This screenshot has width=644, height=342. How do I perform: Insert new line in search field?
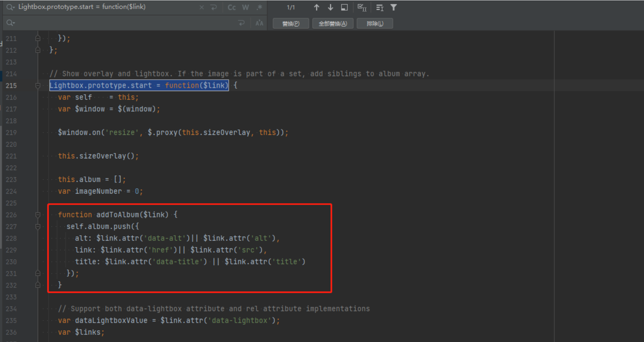click(x=214, y=7)
